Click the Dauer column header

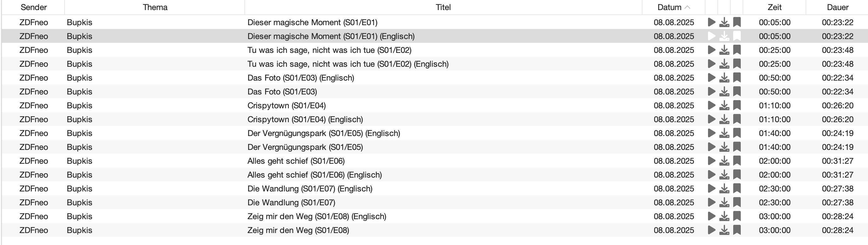(837, 7)
